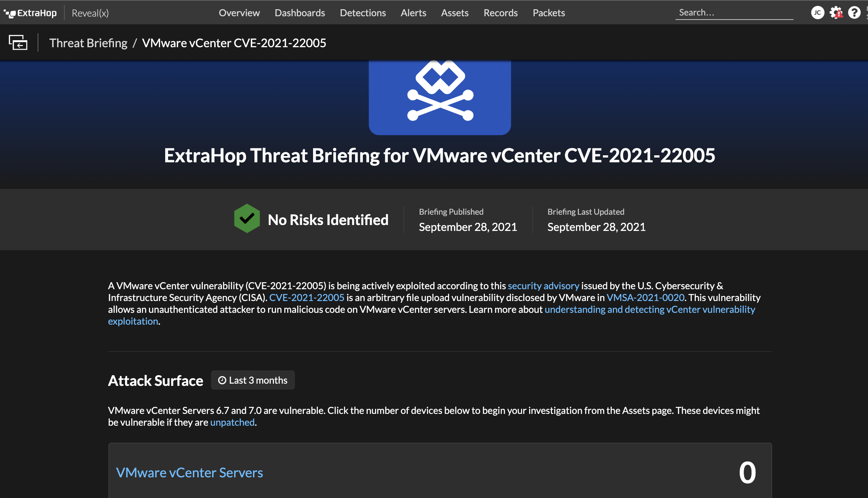Open the Last 3 months time selector
The image size is (868, 498).
(x=253, y=380)
